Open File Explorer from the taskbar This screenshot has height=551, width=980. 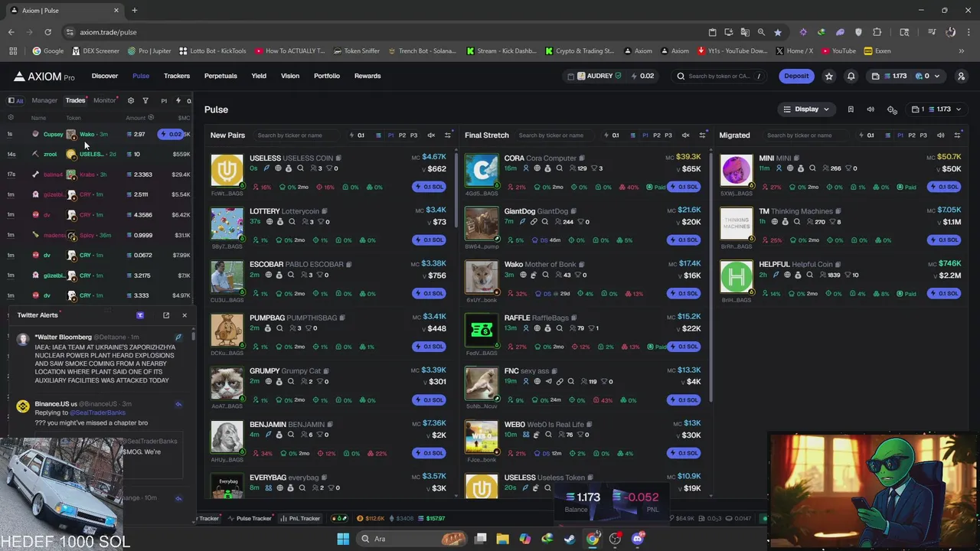tap(502, 539)
